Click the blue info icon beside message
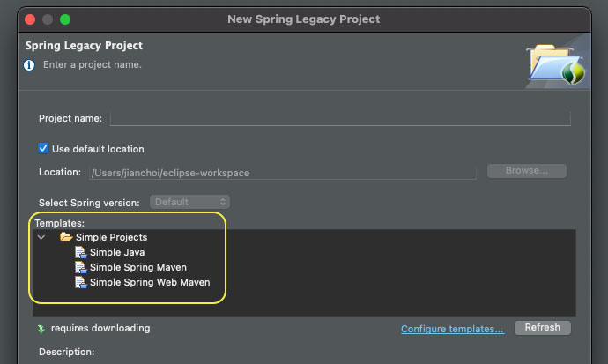608x364 pixels. pos(29,65)
